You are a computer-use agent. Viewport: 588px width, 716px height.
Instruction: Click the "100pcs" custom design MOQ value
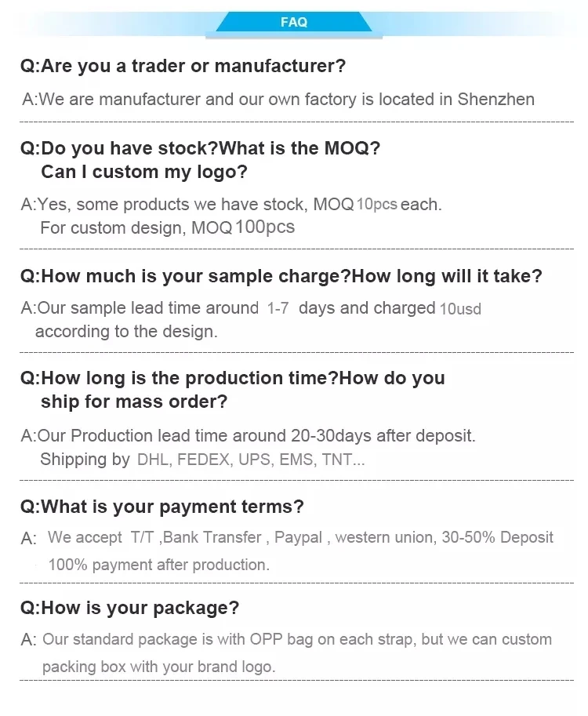click(265, 228)
